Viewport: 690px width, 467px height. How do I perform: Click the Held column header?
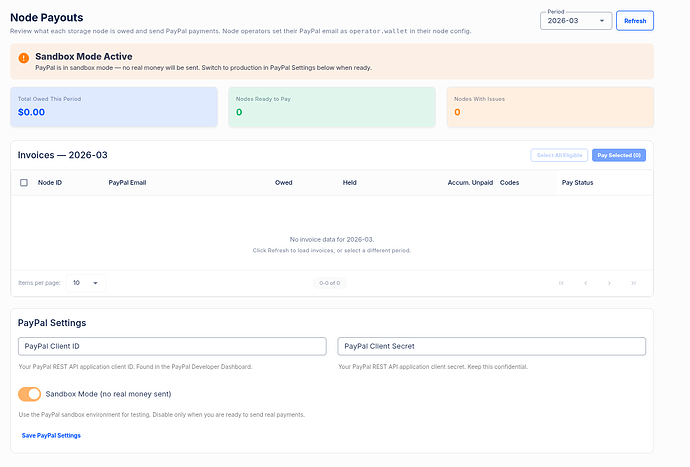pyautogui.click(x=349, y=183)
